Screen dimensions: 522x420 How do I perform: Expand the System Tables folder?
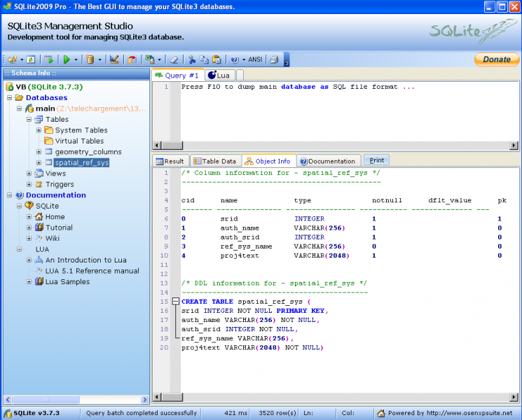pyautogui.click(x=39, y=130)
